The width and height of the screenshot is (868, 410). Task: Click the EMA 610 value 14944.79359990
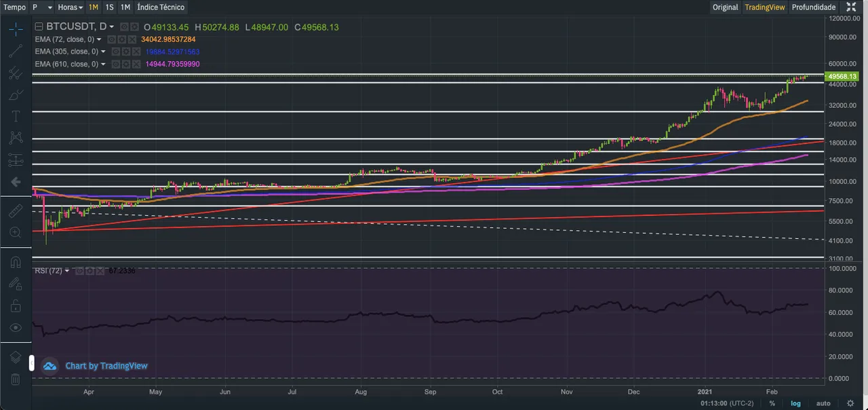point(172,64)
